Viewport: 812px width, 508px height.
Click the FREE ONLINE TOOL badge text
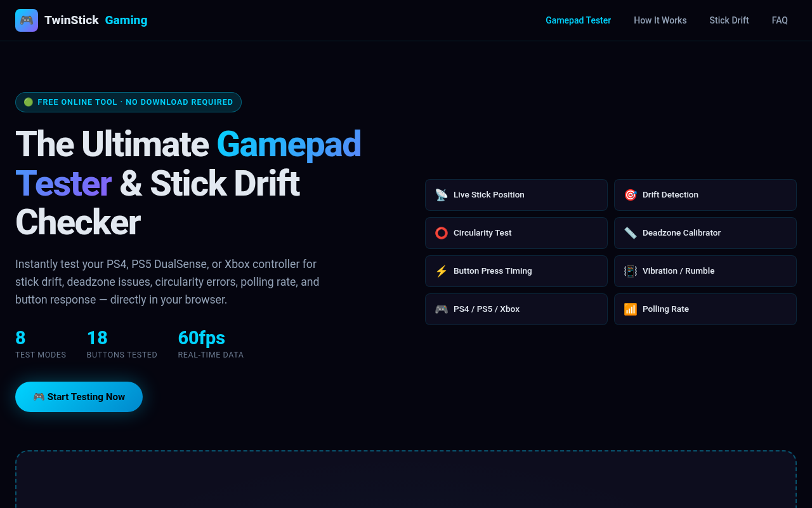pos(135,102)
